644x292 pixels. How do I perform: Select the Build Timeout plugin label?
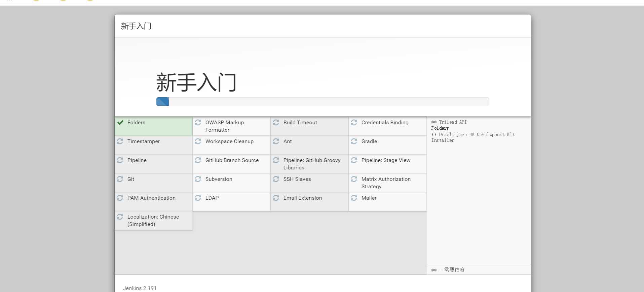(x=300, y=123)
